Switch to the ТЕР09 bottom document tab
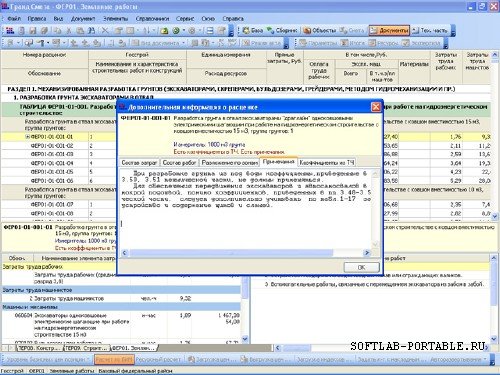This screenshot has width=500, height=375. pyautogui.click(x=87, y=348)
